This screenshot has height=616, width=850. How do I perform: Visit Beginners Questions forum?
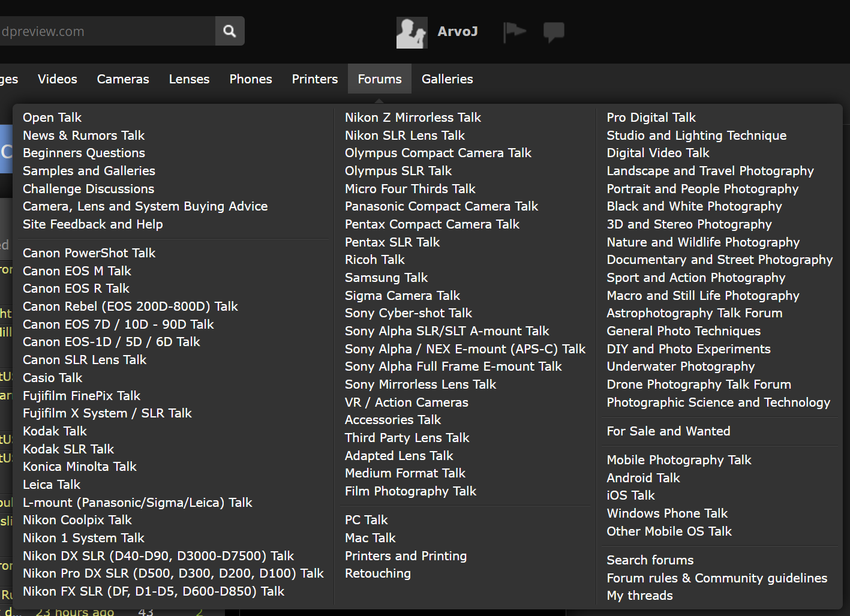84,153
